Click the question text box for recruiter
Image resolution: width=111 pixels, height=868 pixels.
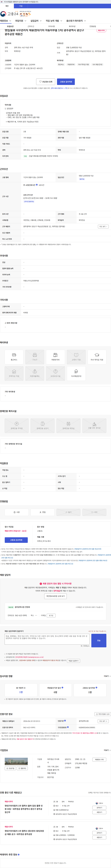(47, 639)
